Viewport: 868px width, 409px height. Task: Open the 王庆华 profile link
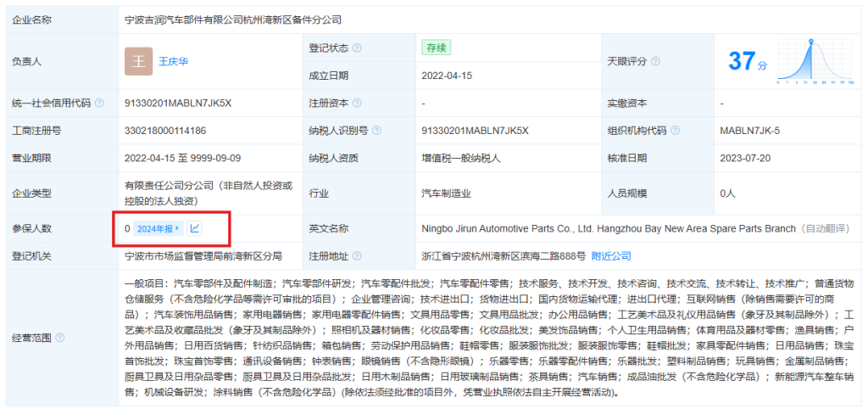point(175,62)
